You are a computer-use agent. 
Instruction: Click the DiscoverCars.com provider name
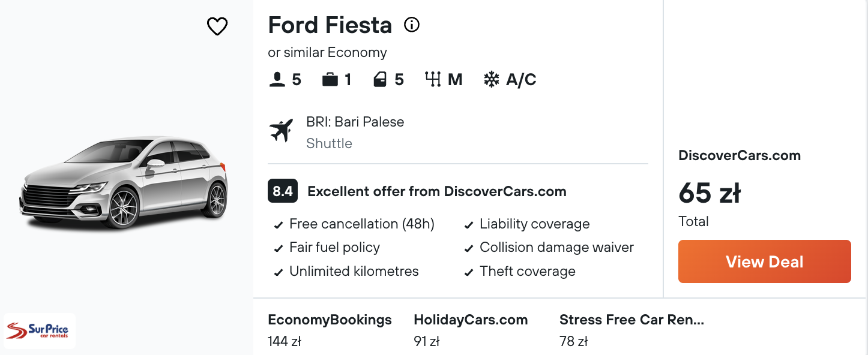[740, 155]
